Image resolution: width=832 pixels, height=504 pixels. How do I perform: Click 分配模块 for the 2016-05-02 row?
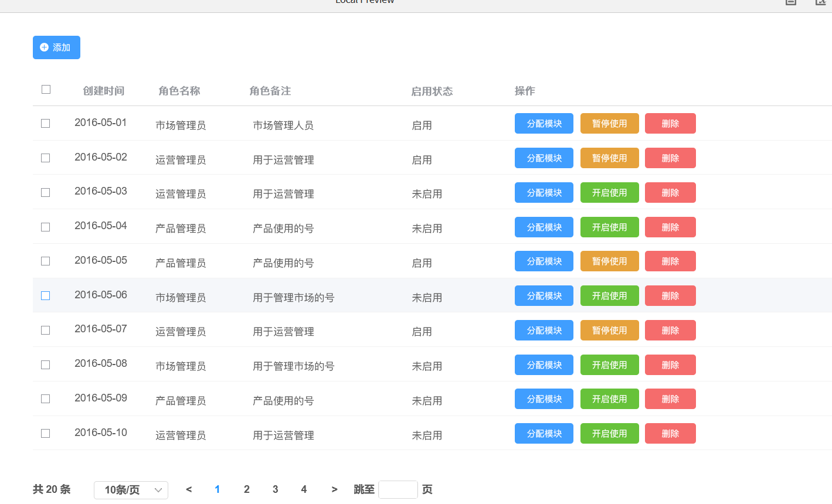544,158
